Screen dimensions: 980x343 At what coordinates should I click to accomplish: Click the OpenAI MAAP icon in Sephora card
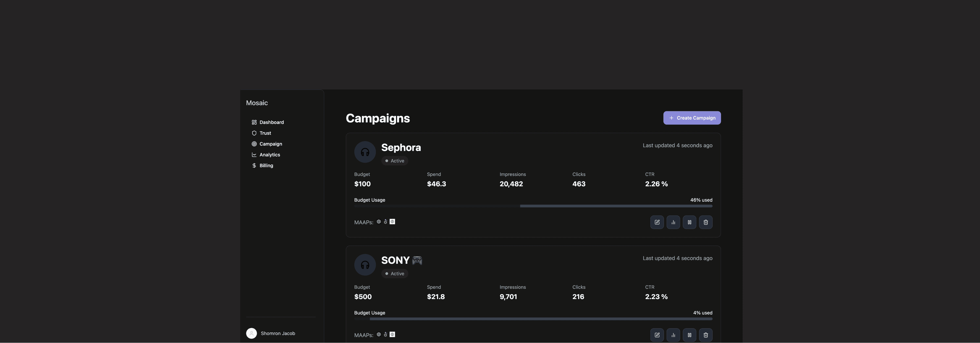tap(379, 222)
